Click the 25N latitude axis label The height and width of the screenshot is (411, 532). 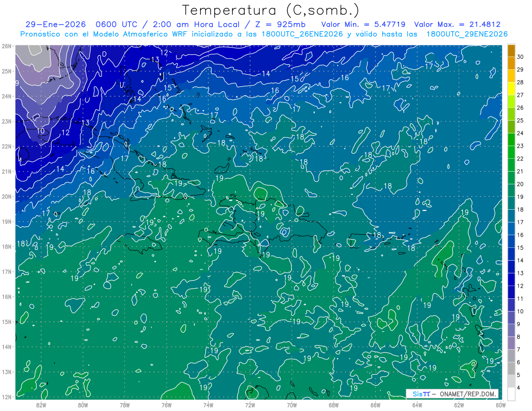(7, 71)
